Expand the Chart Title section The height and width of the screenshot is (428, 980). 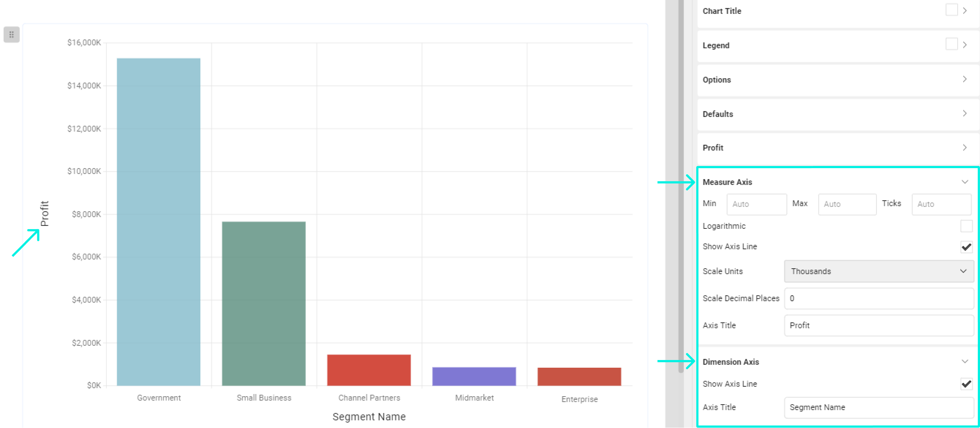965,11
